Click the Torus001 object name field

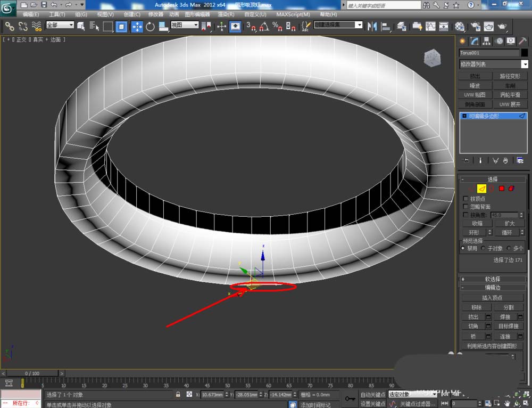click(489, 53)
